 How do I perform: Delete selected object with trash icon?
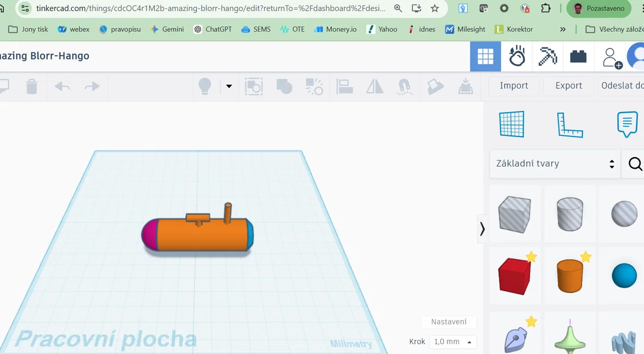click(32, 87)
